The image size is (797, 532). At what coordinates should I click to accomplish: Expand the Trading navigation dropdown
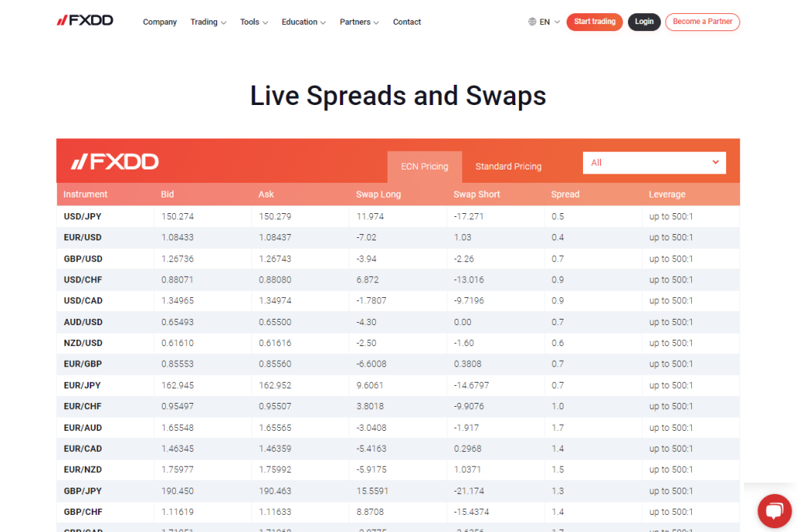(x=208, y=22)
